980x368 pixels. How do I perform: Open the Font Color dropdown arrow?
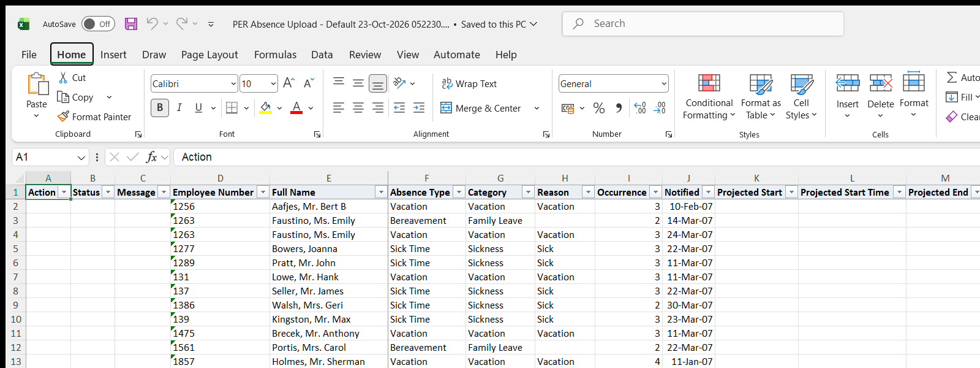coord(311,109)
